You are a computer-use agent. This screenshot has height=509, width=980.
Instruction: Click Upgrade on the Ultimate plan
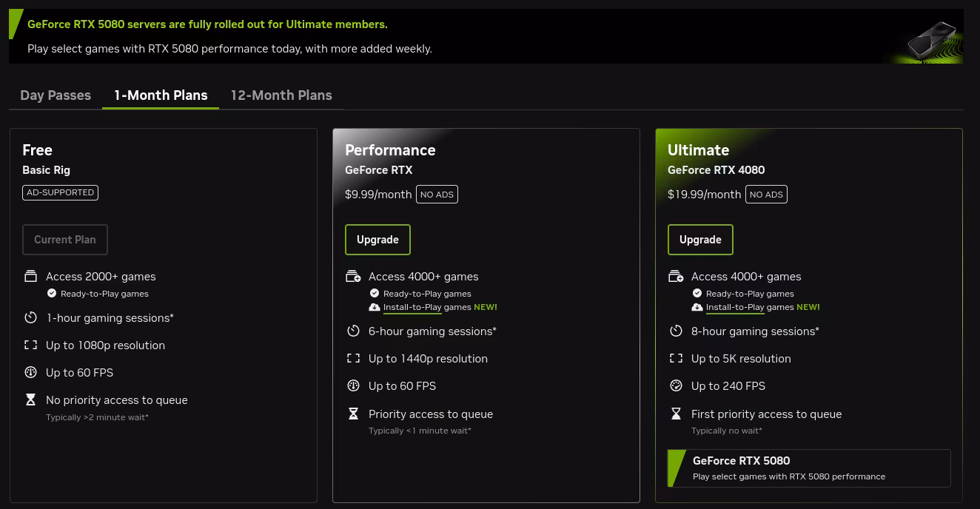pyautogui.click(x=700, y=239)
